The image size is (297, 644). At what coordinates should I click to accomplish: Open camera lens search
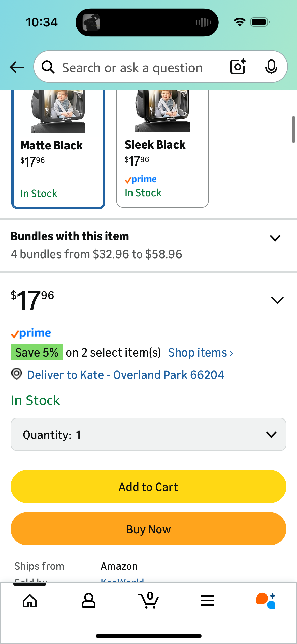[238, 67]
